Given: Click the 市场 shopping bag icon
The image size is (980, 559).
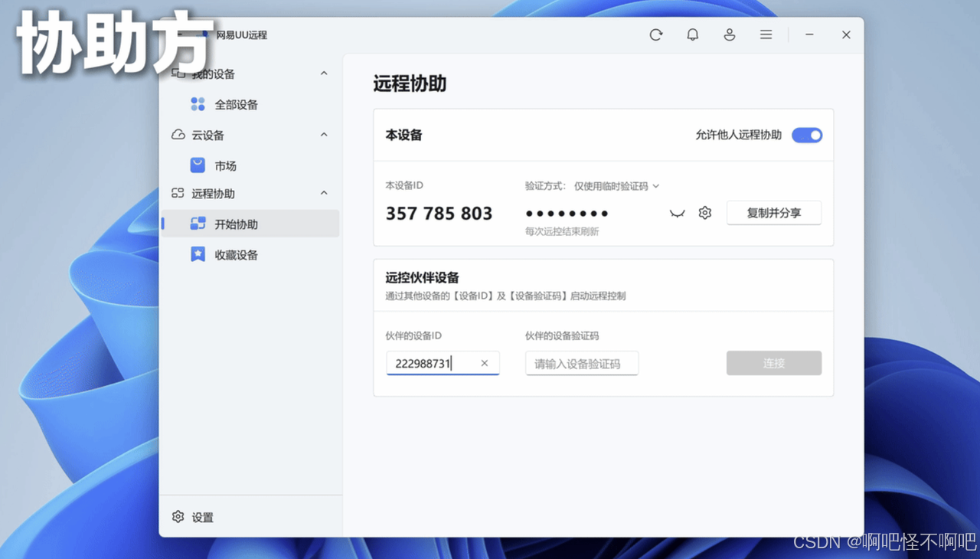Looking at the screenshot, I should [x=198, y=165].
